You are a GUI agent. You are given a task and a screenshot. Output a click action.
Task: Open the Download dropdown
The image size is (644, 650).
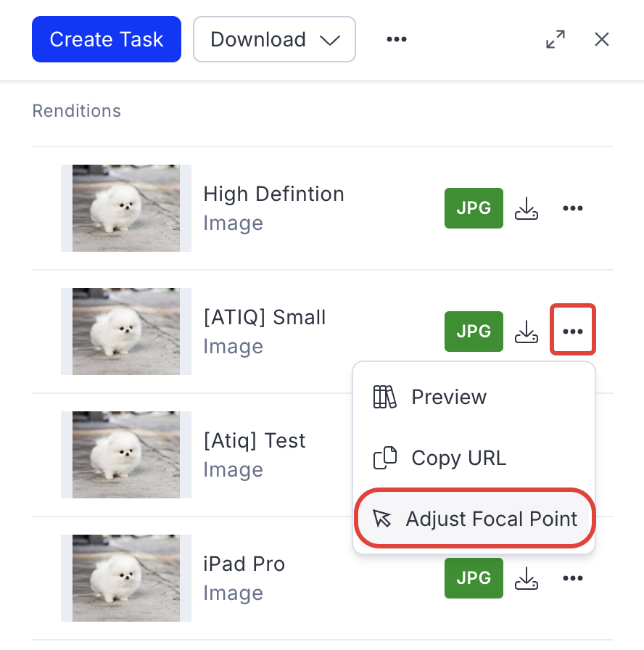pyautogui.click(x=274, y=39)
